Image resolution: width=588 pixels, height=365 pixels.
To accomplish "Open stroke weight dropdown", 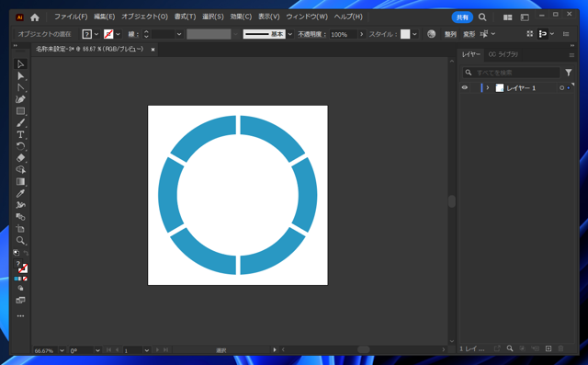I will 179,34.
